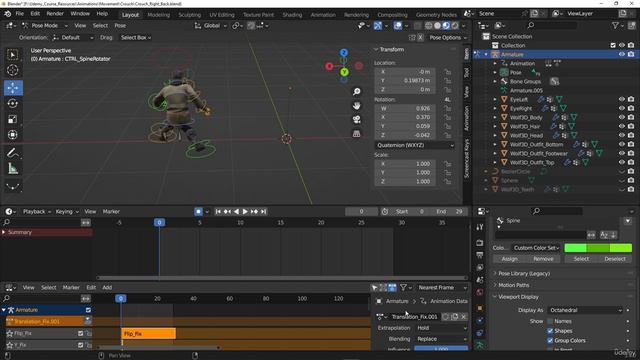
Task: Select the Measure tool
Action: click(x=13, y=169)
